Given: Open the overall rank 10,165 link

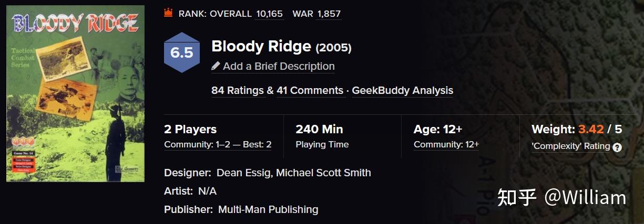Looking at the screenshot, I should pos(269,14).
